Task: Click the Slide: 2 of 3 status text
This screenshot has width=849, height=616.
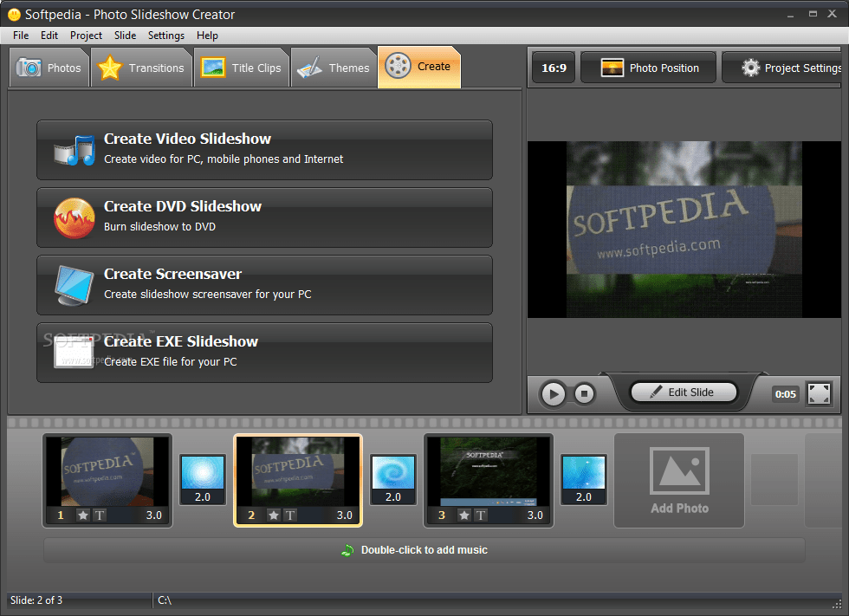Action: [x=36, y=600]
